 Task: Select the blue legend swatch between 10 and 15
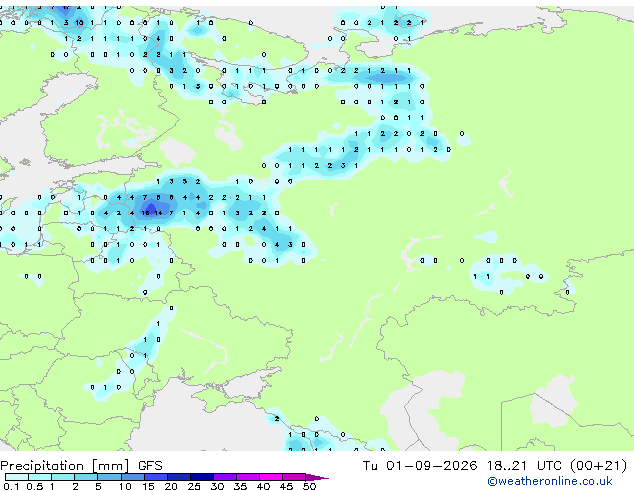click(x=133, y=477)
